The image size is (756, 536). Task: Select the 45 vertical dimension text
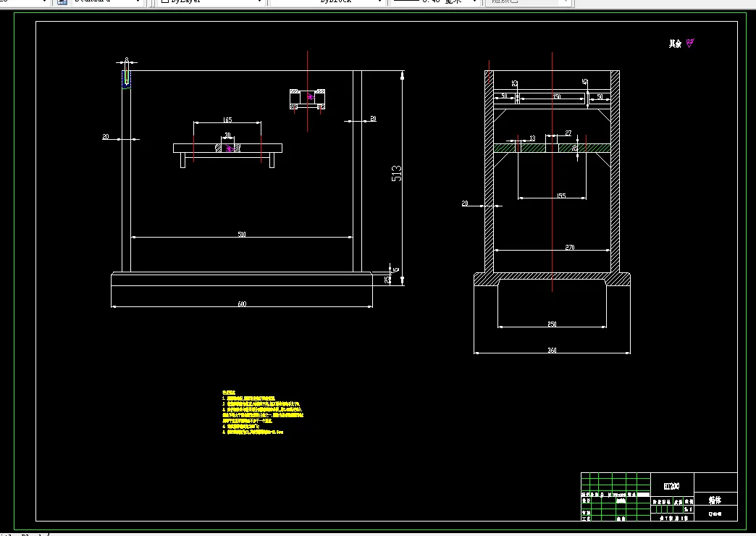[585, 82]
